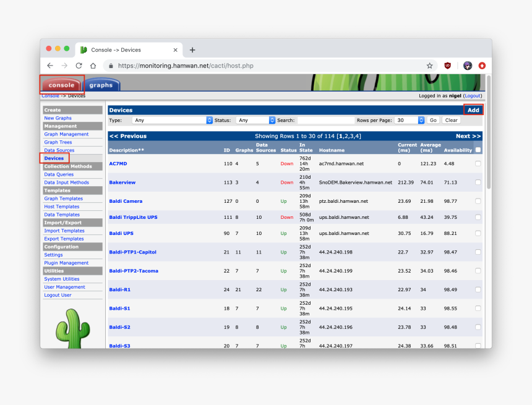Click the Add button to create device

click(x=473, y=109)
